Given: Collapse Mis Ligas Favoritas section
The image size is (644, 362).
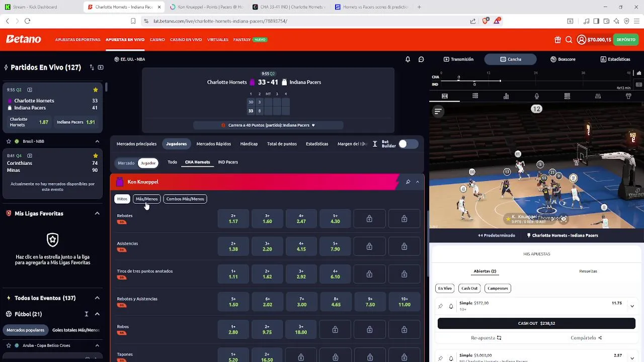Looking at the screenshot, I should 97,213.
